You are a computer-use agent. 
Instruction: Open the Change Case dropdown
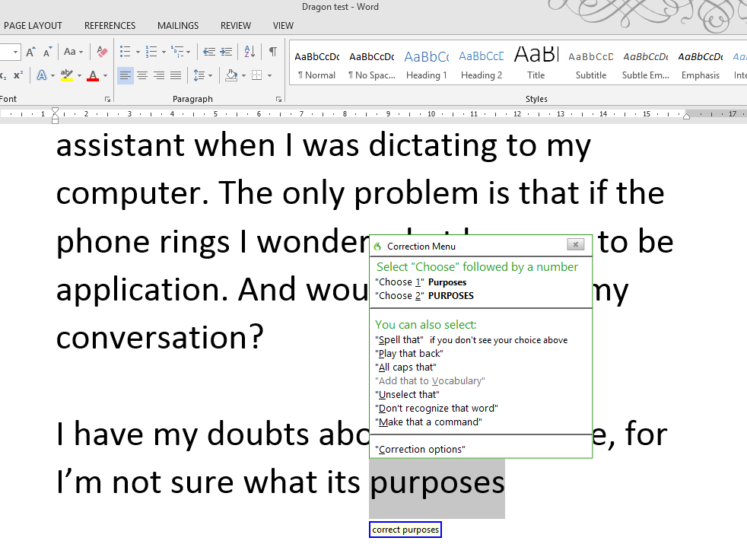73,52
